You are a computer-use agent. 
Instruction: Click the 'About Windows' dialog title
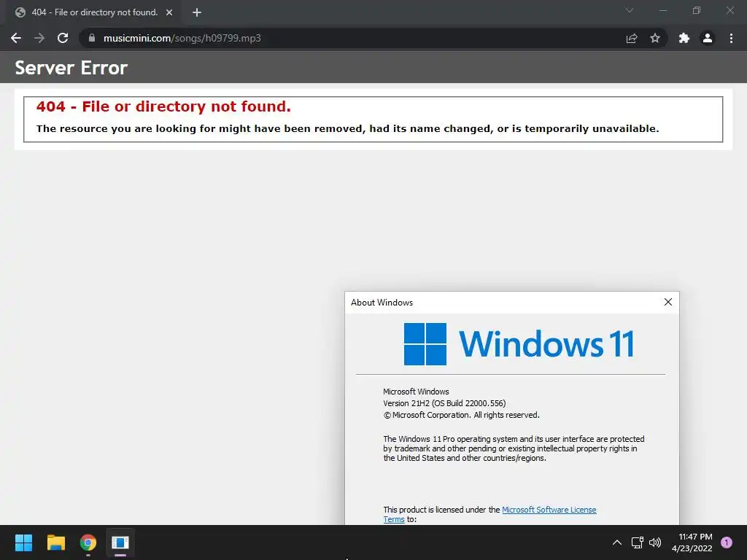click(x=382, y=303)
